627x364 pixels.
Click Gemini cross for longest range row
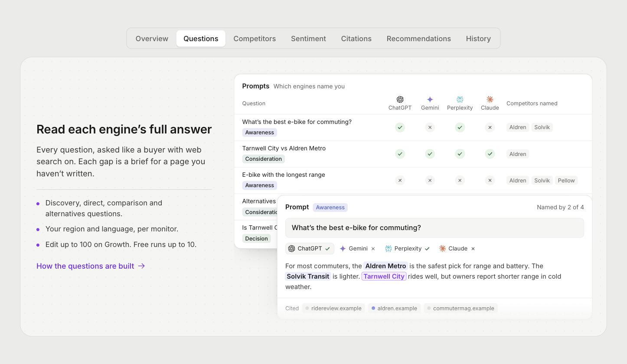click(430, 180)
